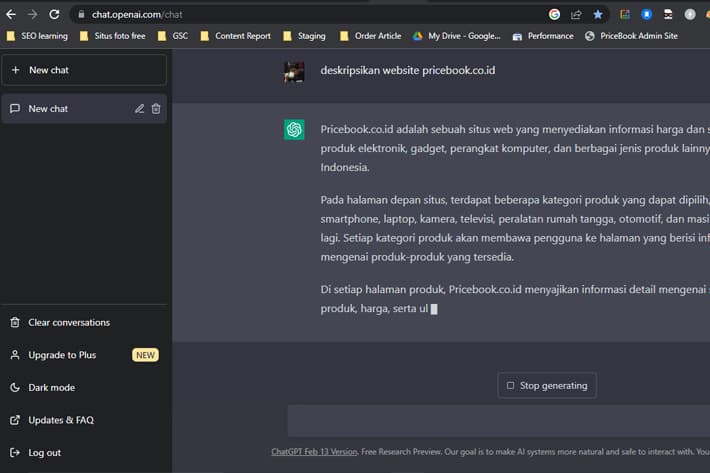Start a New chat with plus button
The width and height of the screenshot is (710, 473).
pyautogui.click(x=84, y=70)
